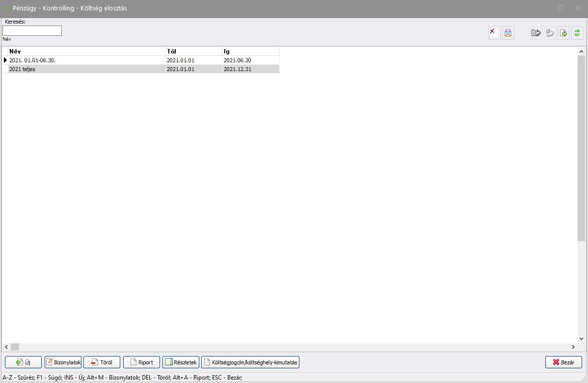Select the '2021. 01.01-06.30.' row
Screen dimensions: 588x383
click(86, 60)
